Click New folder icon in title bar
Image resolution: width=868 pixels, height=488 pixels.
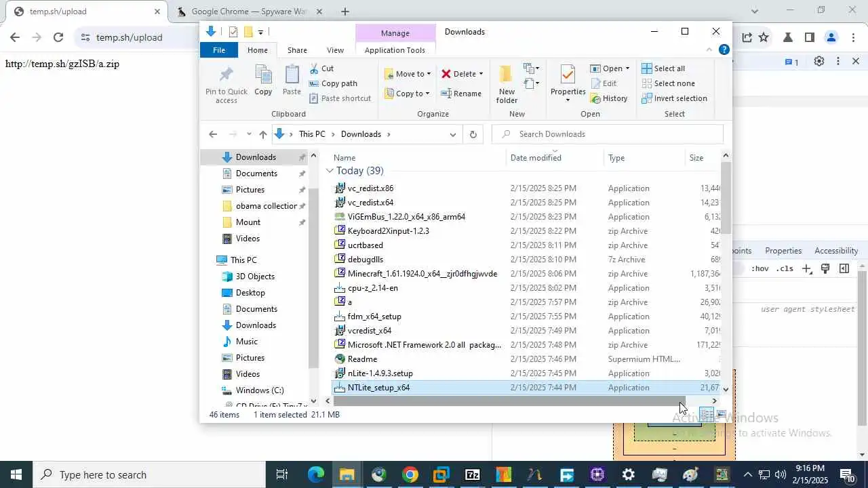tap(248, 32)
